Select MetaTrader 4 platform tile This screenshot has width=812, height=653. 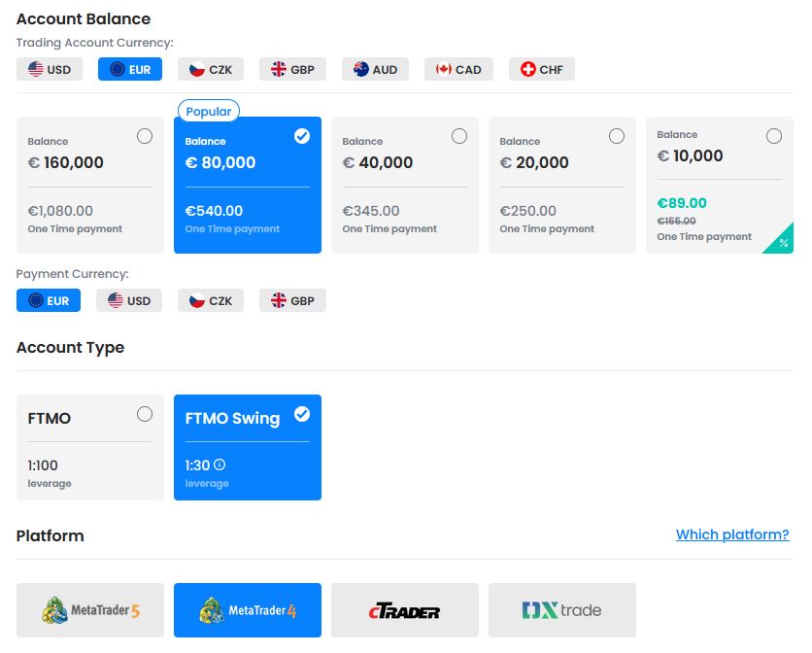click(x=248, y=610)
